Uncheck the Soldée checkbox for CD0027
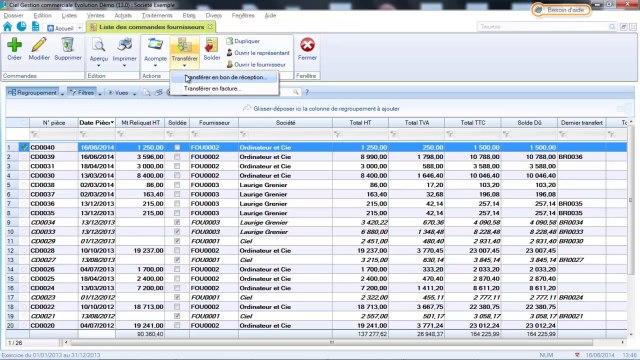Screen dimensions: 640x360 [177, 260]
